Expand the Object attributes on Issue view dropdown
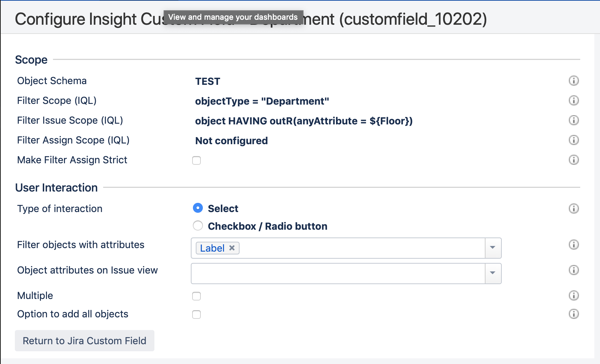Viewport: 600px width, 364px height. tap(493, 273)
